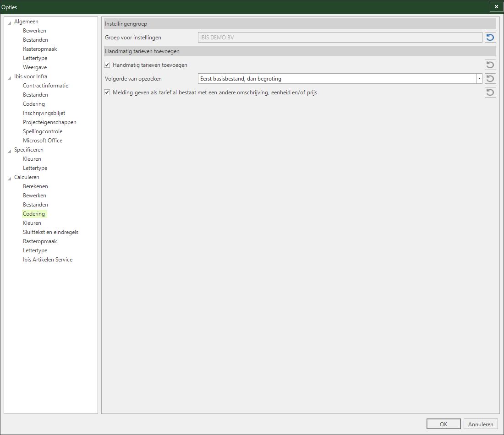Open Kleuren under Specificeren
Viewport: 504px width, 435px height.
[32, 159]
